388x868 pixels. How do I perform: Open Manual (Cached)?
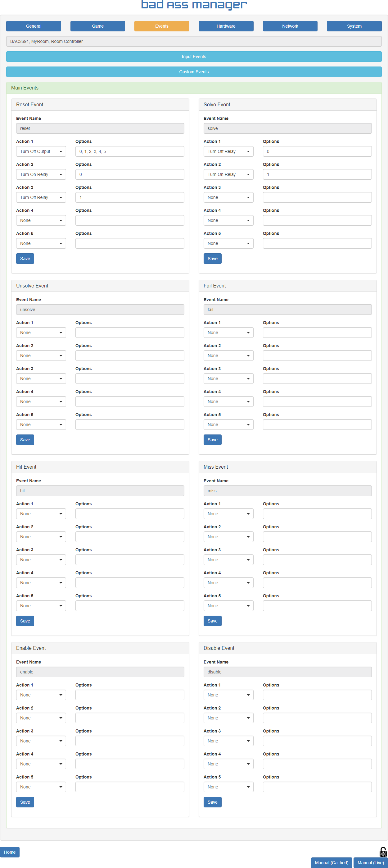point(332,863)
